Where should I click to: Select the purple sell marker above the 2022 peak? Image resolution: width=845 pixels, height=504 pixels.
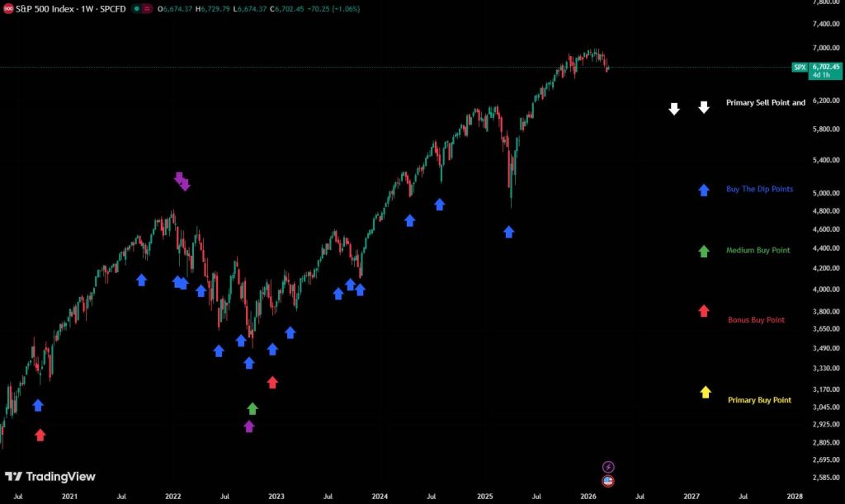pyautogui.click(x=183, y=181)
